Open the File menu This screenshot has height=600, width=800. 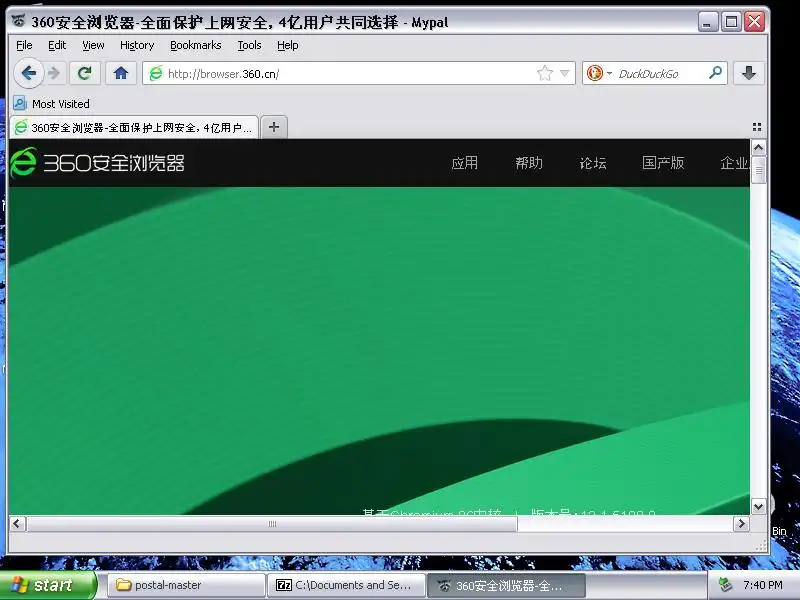tap(24, 45)
